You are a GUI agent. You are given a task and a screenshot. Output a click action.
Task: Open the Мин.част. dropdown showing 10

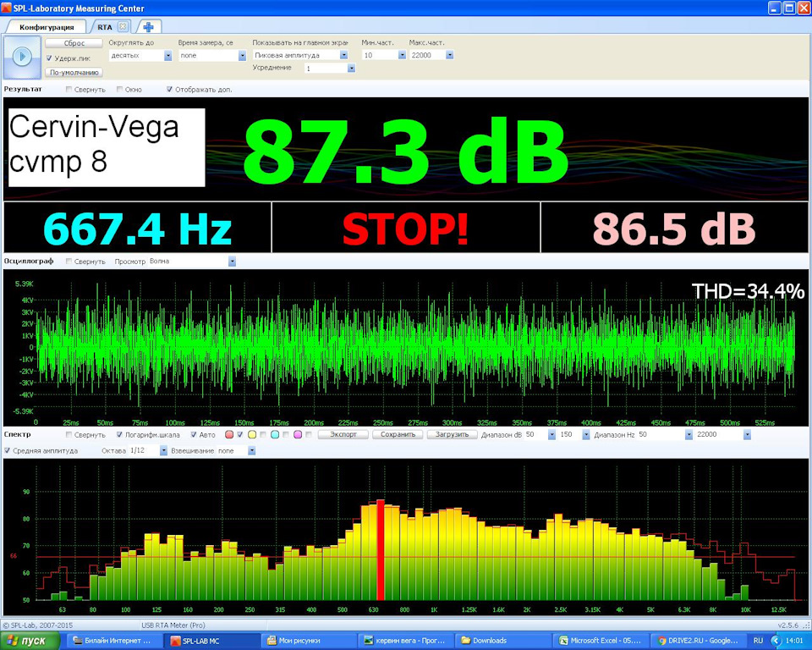[x=402, y=55]
